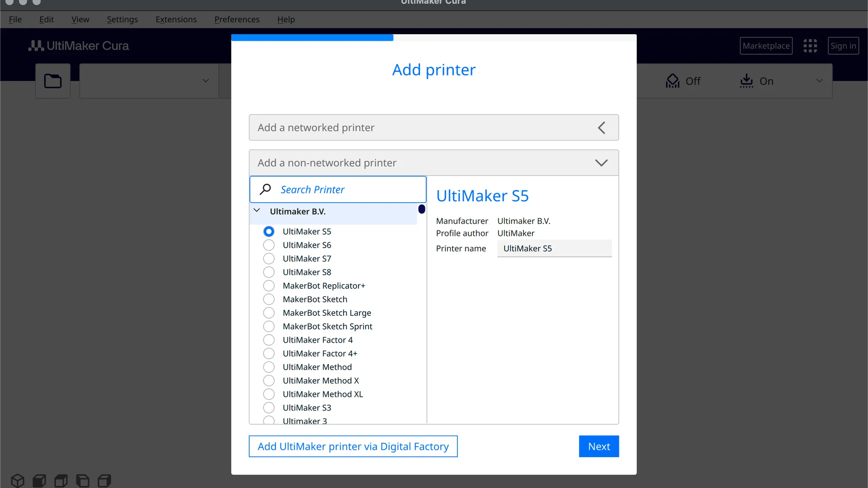Screen dimensions: 868x488
Task: Select UltiMaker S7 radio button
Action: coord(269,258)
